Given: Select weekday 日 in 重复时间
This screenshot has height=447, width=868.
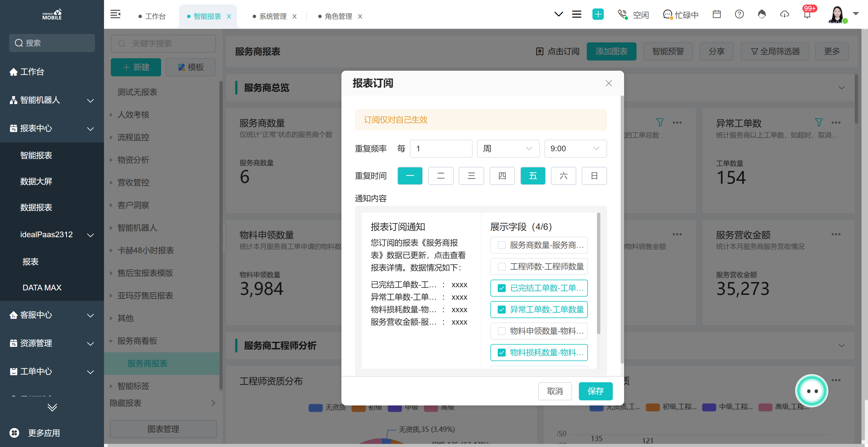Looking at the screenshot, I should tap(594, 176).
